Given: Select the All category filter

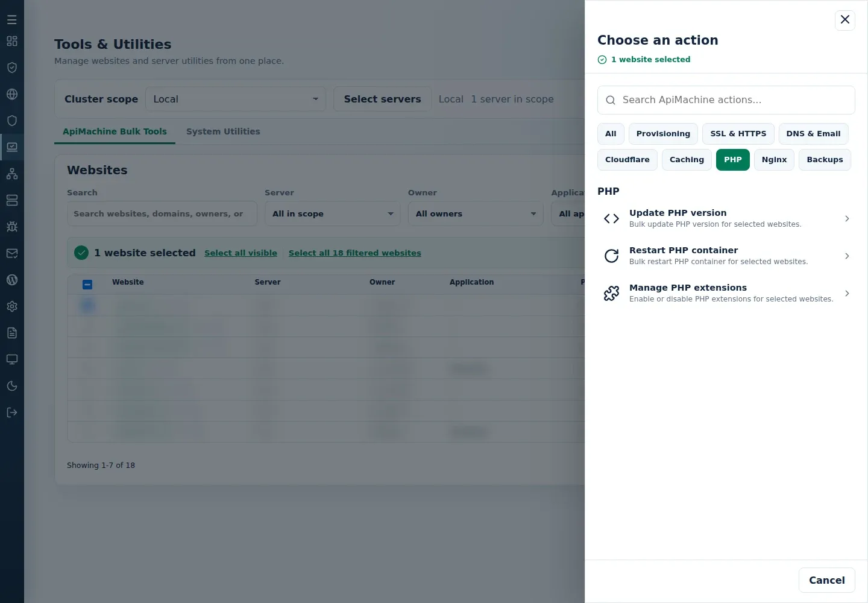Looking at the screenshot, I should point(611,134).
